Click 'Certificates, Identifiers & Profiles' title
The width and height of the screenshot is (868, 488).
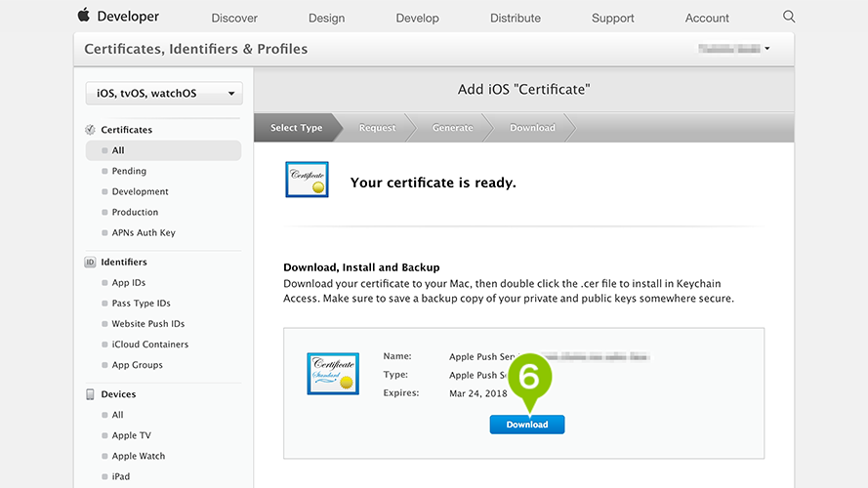[x=195, y=49]
